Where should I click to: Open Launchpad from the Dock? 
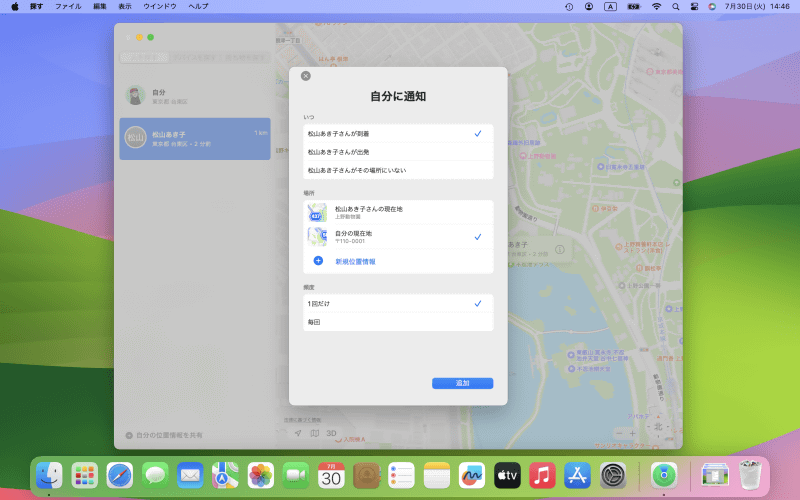[85, 476]
